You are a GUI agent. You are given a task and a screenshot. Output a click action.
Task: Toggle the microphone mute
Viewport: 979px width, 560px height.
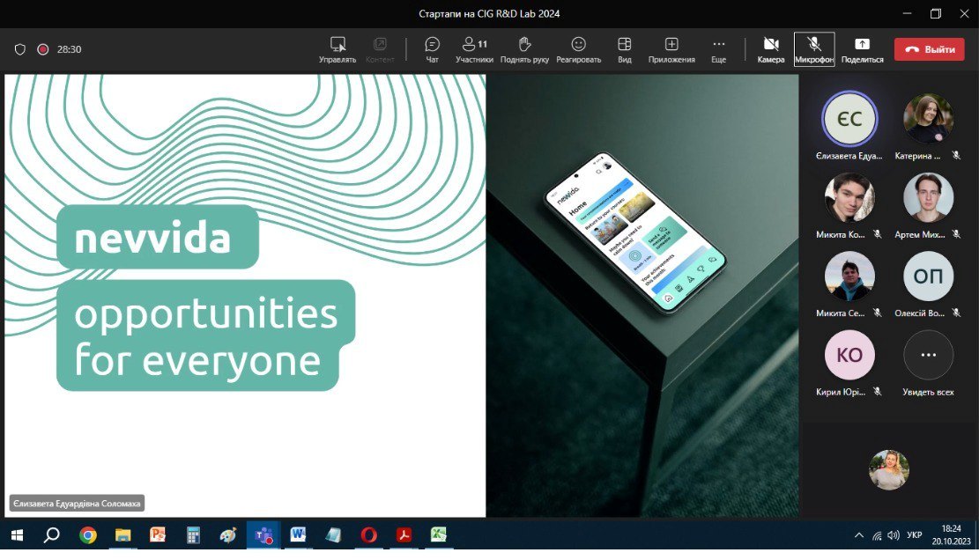[813, 49]
